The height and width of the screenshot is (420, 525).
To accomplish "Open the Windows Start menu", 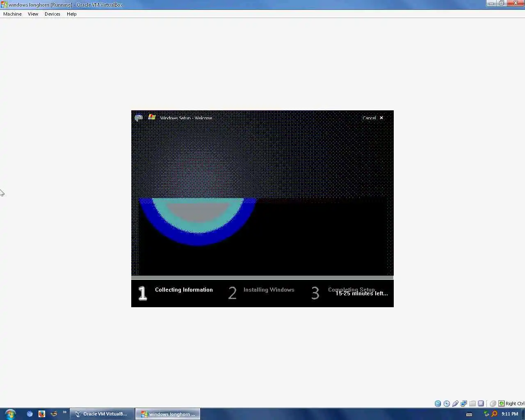I will click(10, 414).
